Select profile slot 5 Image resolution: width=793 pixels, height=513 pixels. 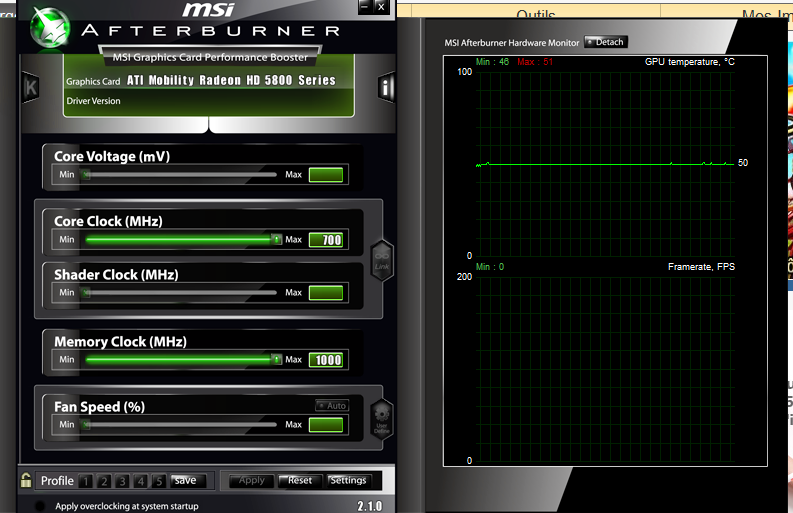point(158,481)
